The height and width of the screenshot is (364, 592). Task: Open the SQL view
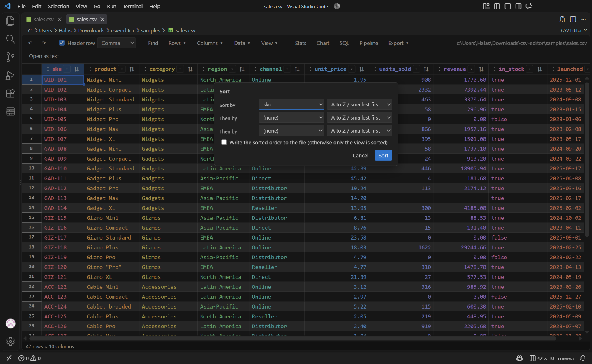click(x=345, y=43)
